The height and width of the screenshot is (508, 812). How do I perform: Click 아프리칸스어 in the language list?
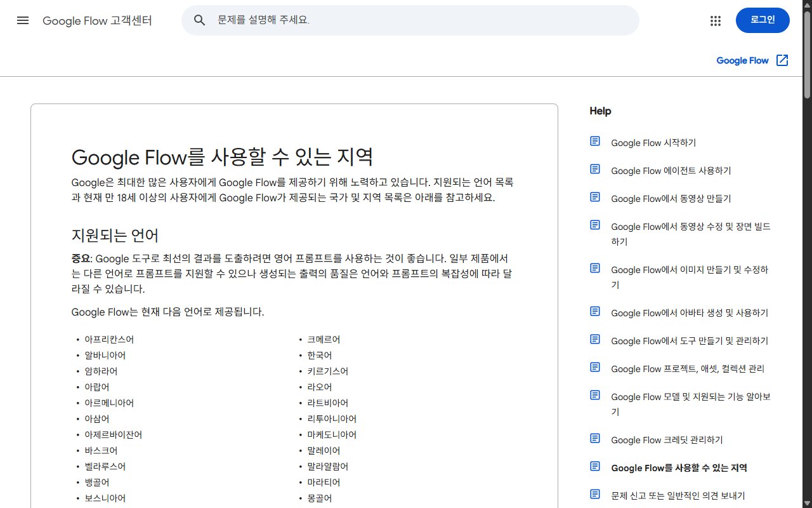[109, 340]
